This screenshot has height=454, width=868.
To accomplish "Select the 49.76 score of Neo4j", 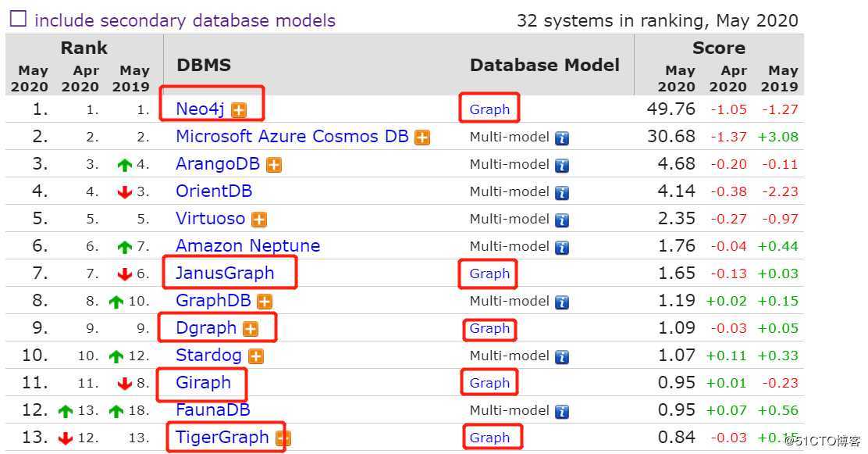I will click(x=671, y=109).
